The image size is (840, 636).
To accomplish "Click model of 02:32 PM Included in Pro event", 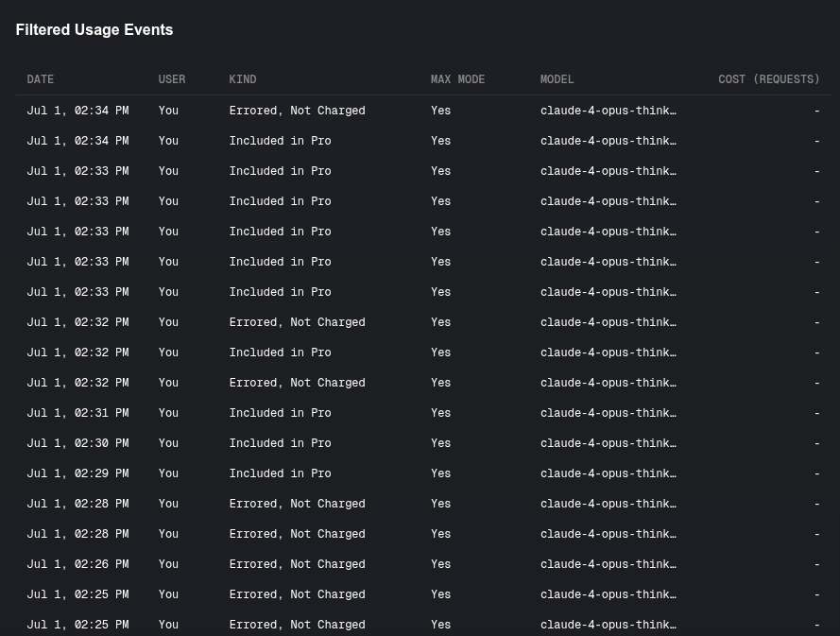I will (x=609, y=352).
